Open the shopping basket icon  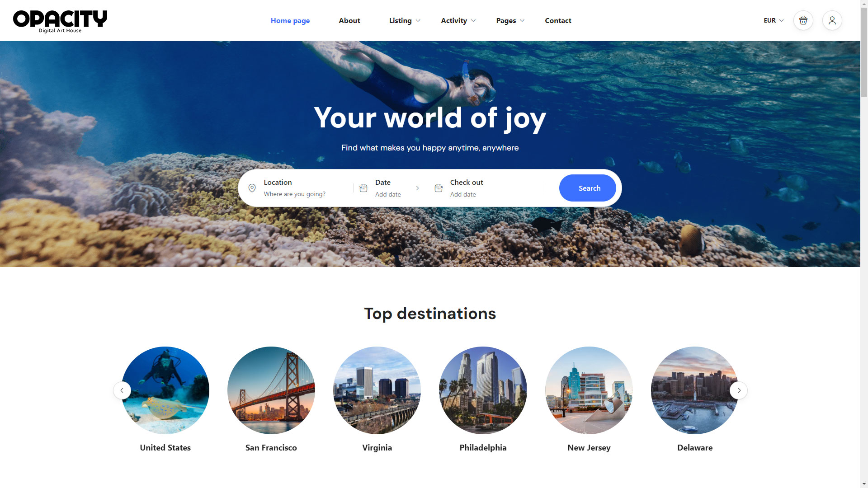click(x=803, y=20)
